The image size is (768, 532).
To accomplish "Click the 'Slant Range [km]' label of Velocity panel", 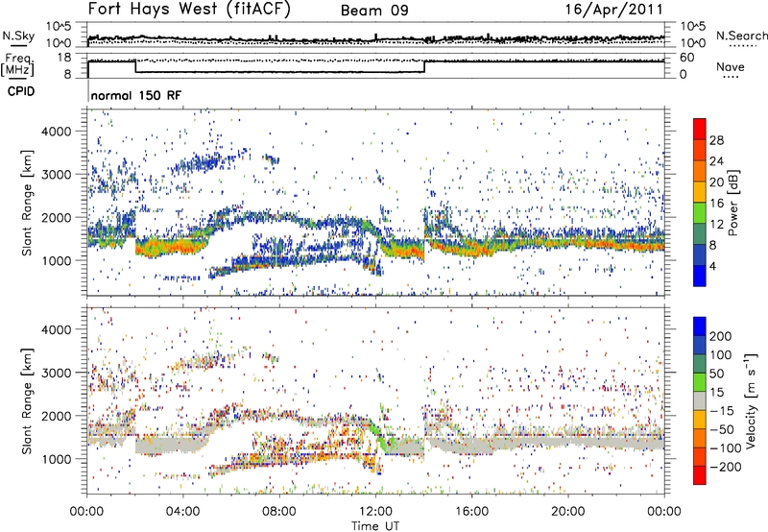I will coord(27,400).
